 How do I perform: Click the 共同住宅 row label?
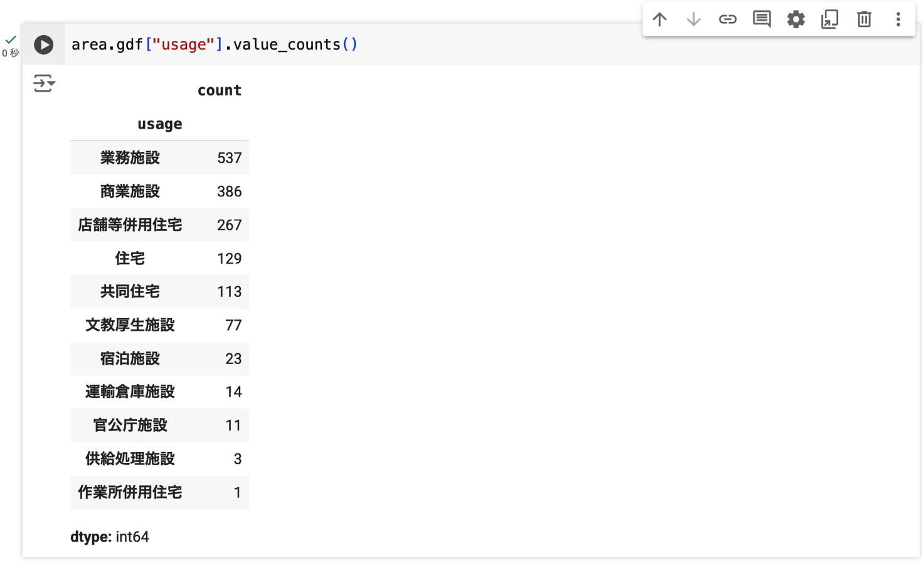point(130,292)
